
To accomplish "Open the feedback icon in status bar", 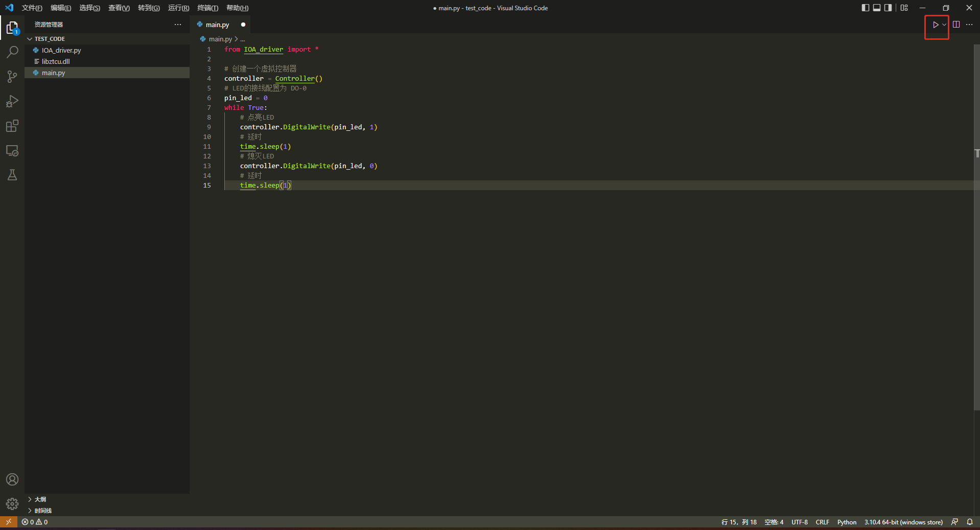I will [x=954, y=522].
